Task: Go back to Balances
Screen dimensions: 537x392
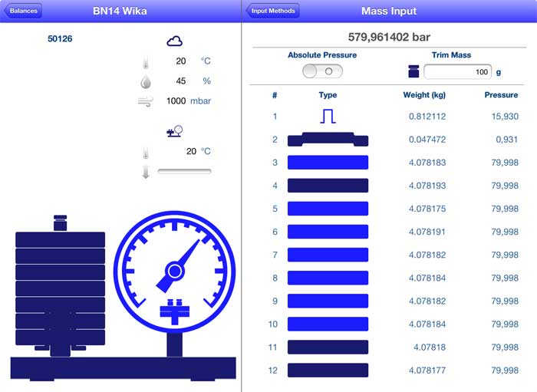Action: pyautogui.click(x=22, y=12)
